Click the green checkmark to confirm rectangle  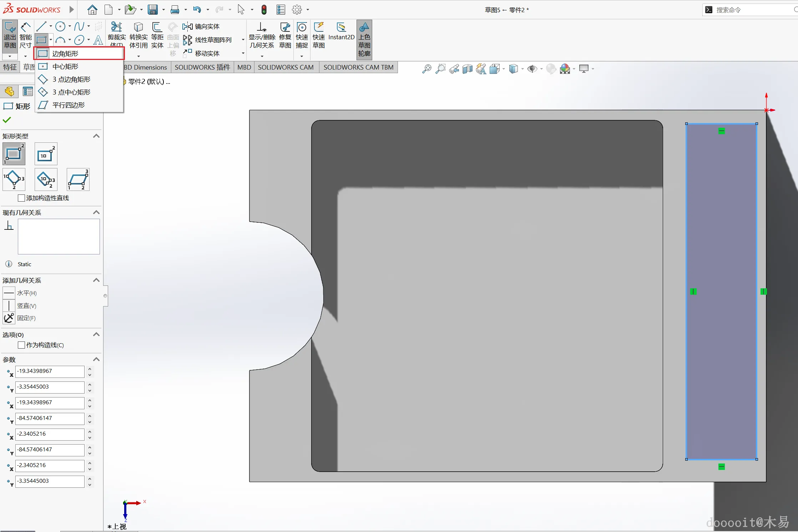[x=7, y=120]
